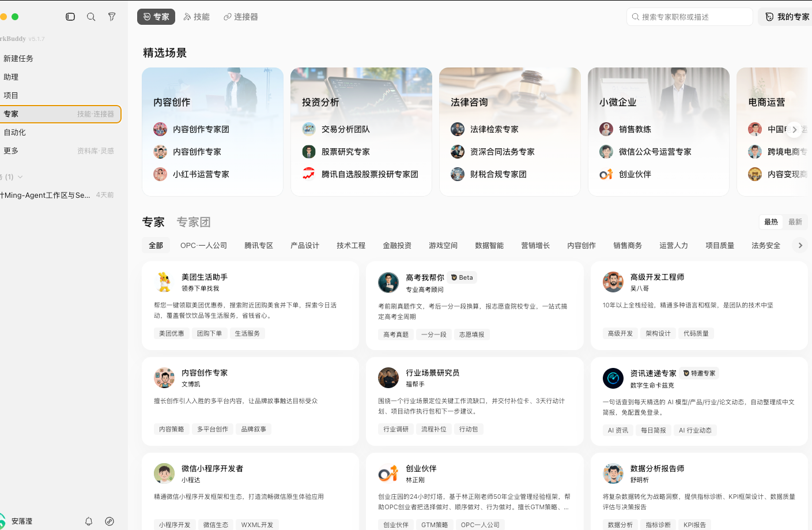812x530 pixels.
Task: Toggle the sidebar panel icon
Action: (70, 17)
